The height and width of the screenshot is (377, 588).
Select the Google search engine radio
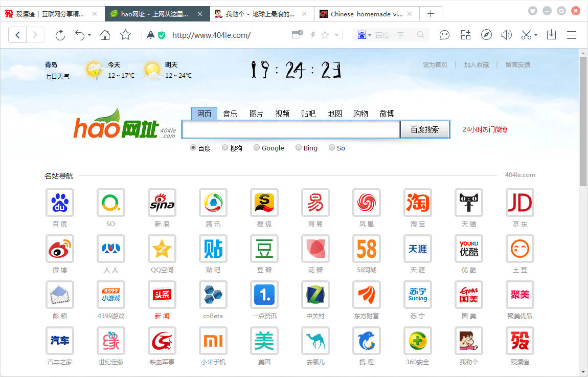(257, 147)
